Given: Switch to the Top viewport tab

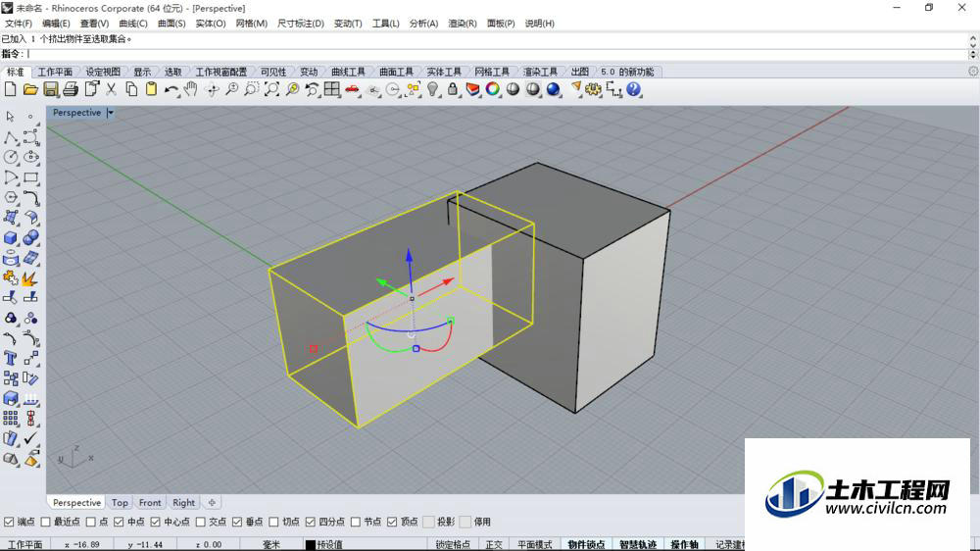Looking at the screenshot, I should coord(120,503).
